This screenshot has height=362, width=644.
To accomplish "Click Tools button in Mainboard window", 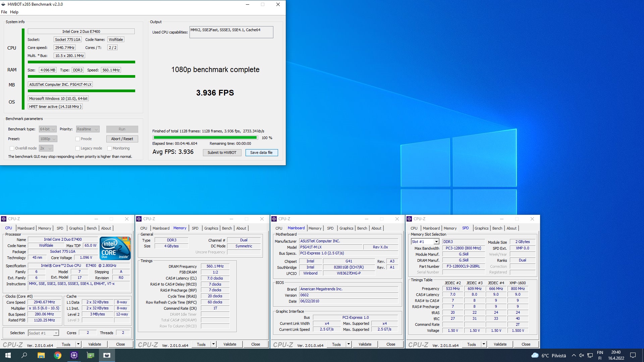I will [x=336, y=344].
